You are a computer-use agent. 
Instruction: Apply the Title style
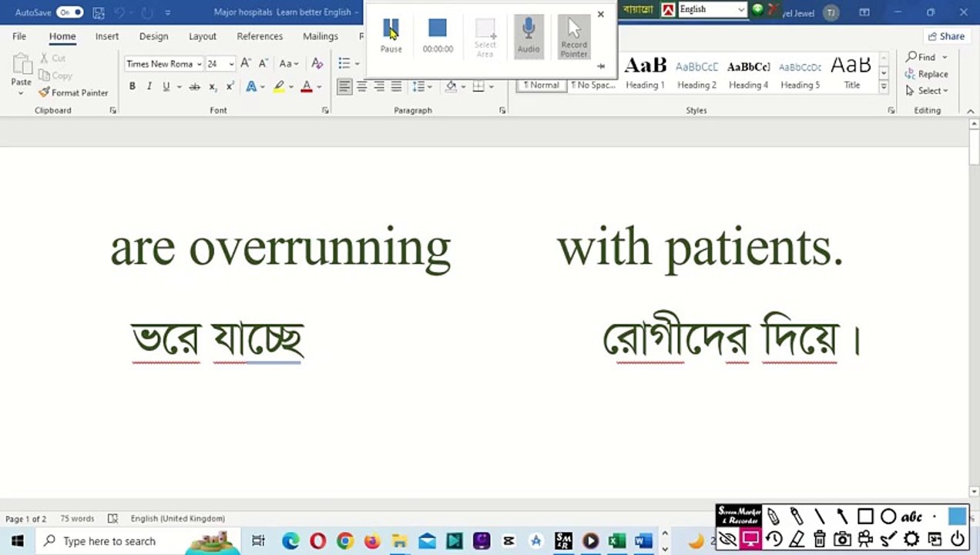pos(851,74)
